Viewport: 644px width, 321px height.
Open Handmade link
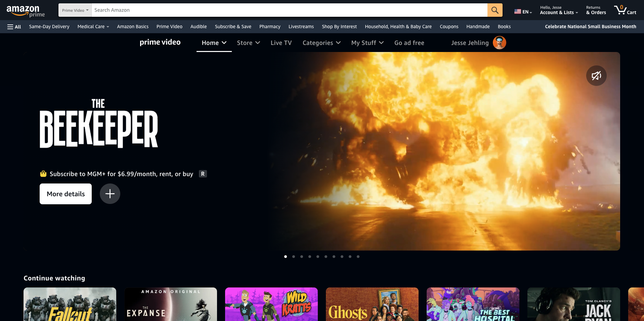pyautogui.click(x=478, y=27)
